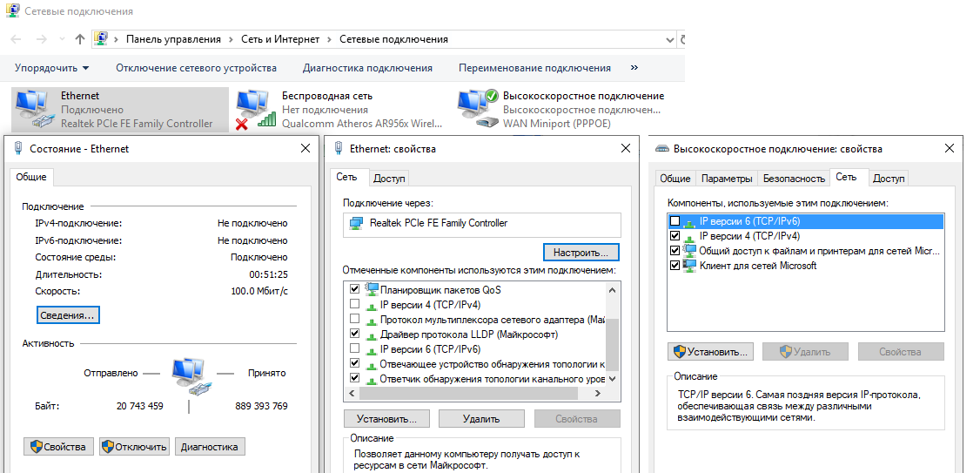Click the Высокоскоростное подключение: свойства title icon
This screenshot has width=980, height=473.
click(662, 149)
